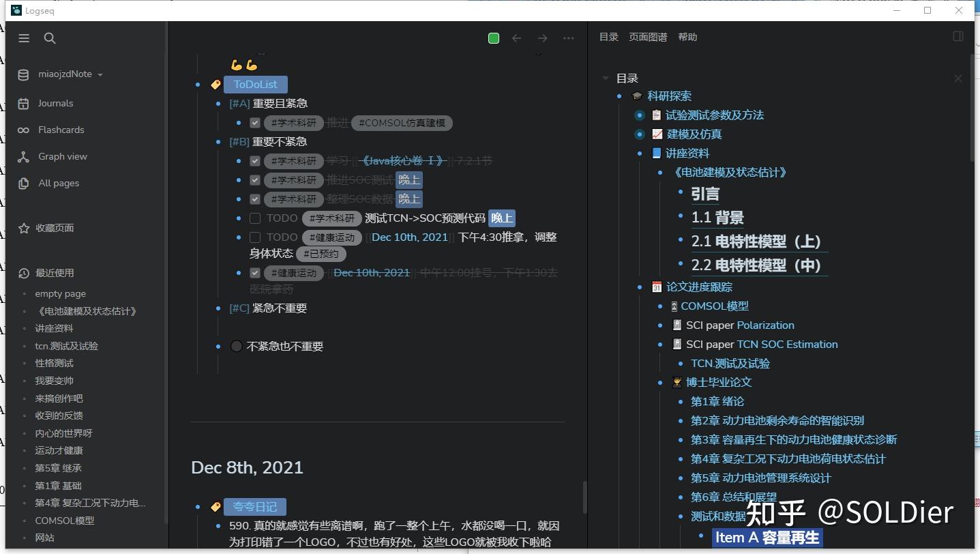Open the more options ellipsis menu
Viewport: 980px width, 554px height.
click(x=568, y=39)
